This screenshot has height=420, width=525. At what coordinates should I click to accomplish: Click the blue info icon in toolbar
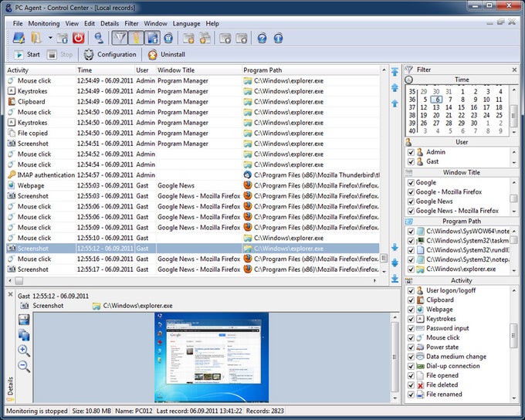pos(278,38)
